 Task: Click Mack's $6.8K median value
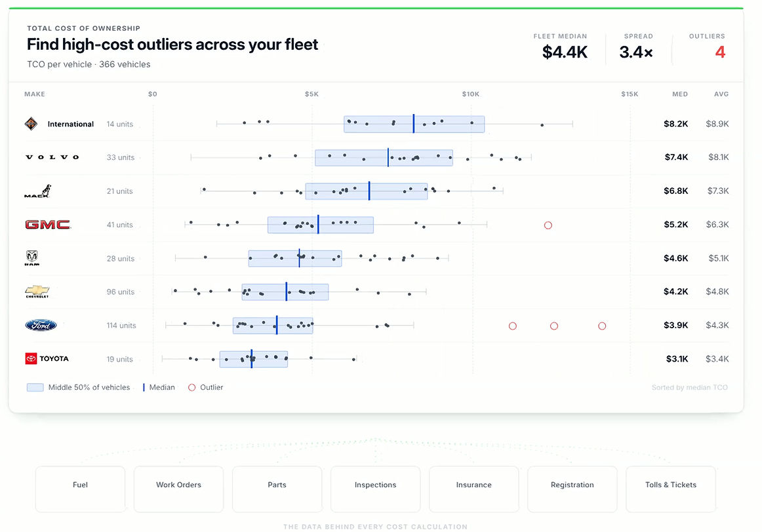676,191
